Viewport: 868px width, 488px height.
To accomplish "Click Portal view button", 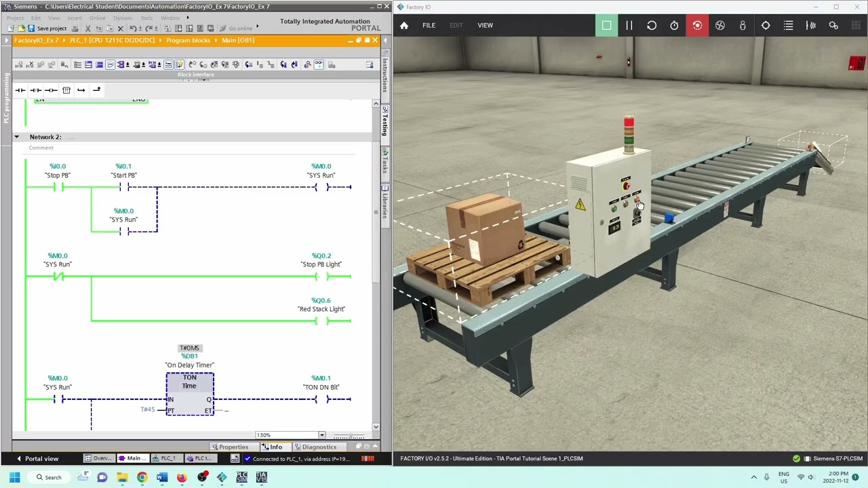I will pos(37,459).
